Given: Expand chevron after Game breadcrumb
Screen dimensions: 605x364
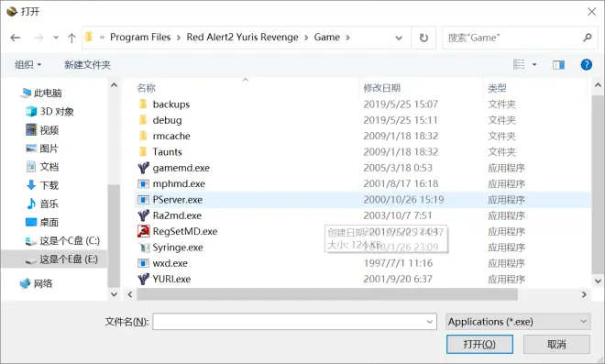Looking at the screenshot, I should click(348, 38).
